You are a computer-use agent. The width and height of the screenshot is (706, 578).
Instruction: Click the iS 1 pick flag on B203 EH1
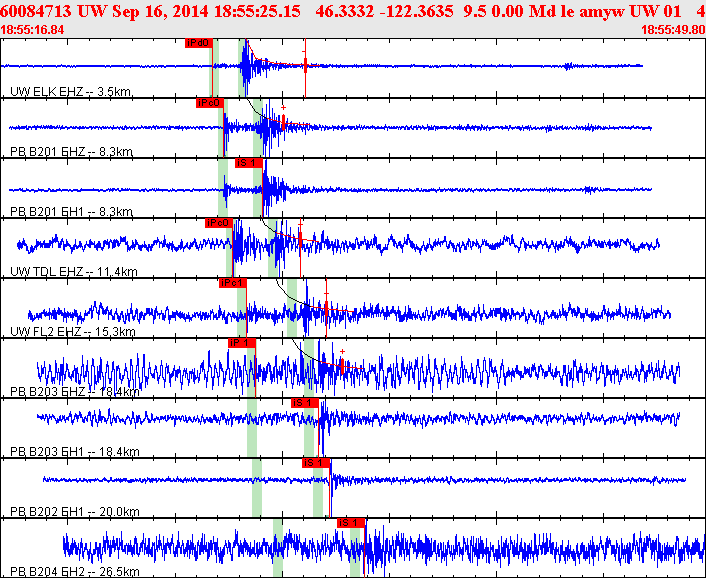[x=304, y=403]
